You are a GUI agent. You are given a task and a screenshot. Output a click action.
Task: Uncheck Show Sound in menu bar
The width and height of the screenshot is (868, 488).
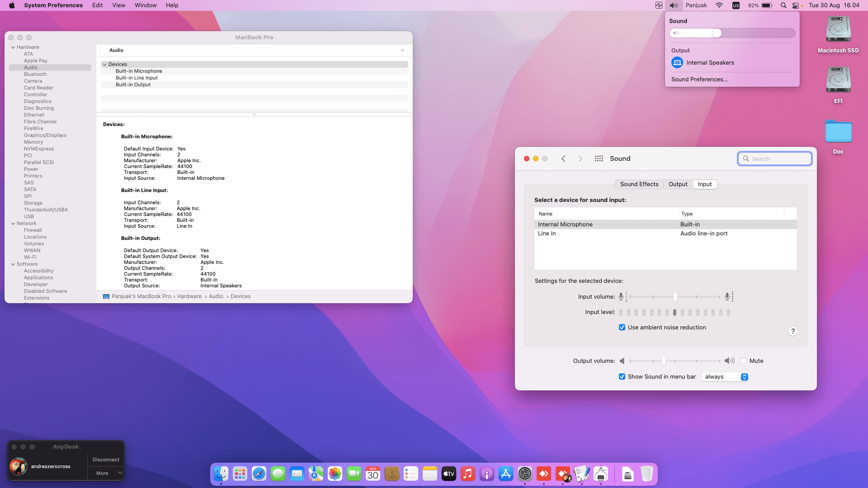(x=622, y=377)
